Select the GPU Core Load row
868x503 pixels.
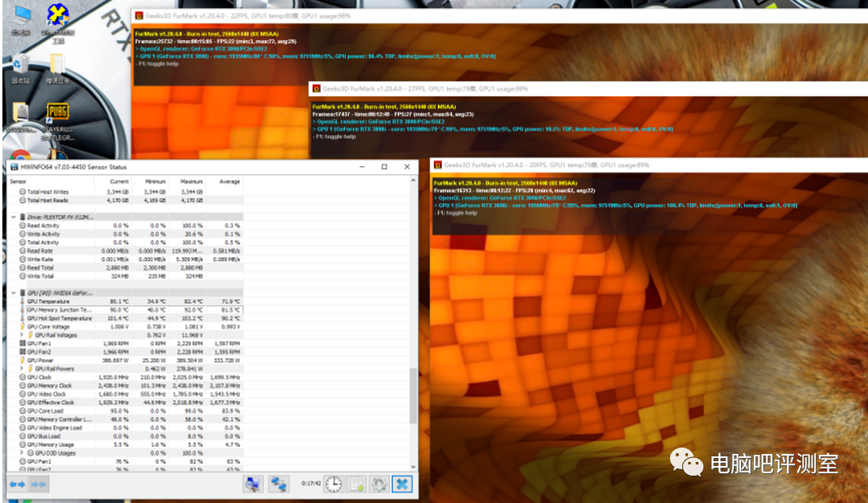pyautogui.click(x=125, y=411)
